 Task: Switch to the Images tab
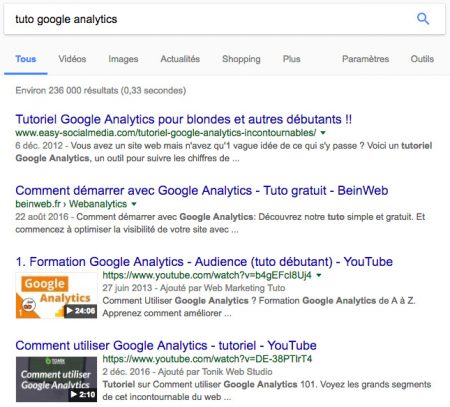(123, 59)
